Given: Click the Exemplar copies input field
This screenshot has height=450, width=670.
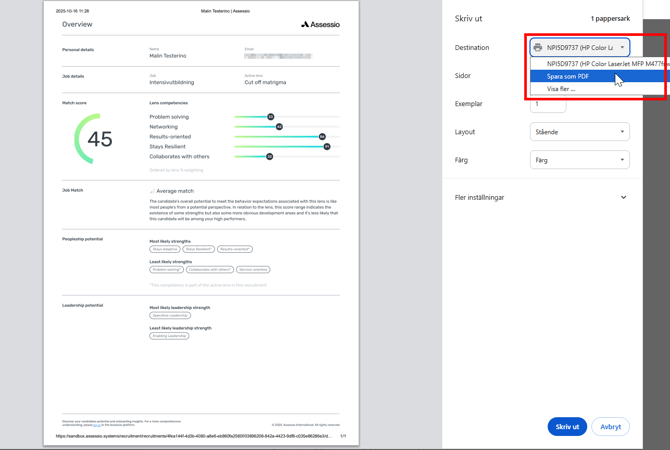Looking at the screenshot, I should click(548, 104).
